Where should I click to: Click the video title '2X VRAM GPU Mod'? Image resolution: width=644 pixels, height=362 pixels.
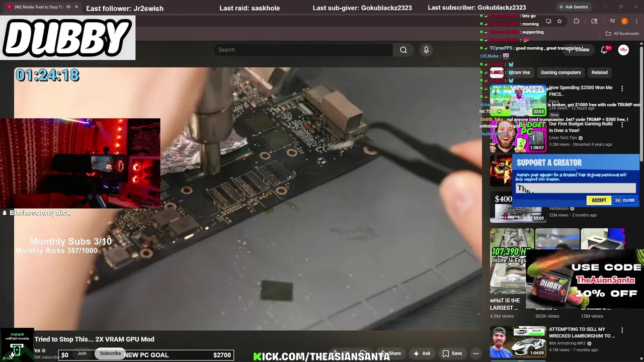[x=95, y=339]
